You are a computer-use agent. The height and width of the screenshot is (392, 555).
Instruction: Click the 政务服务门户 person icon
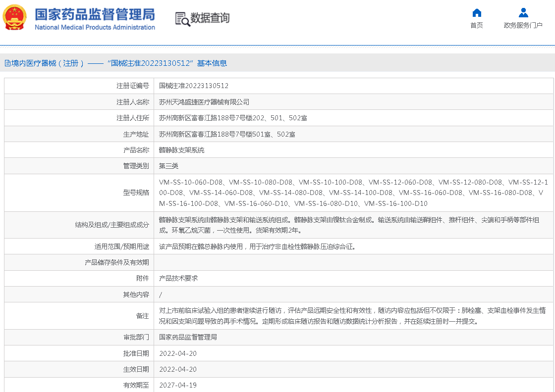pos(523,13)
